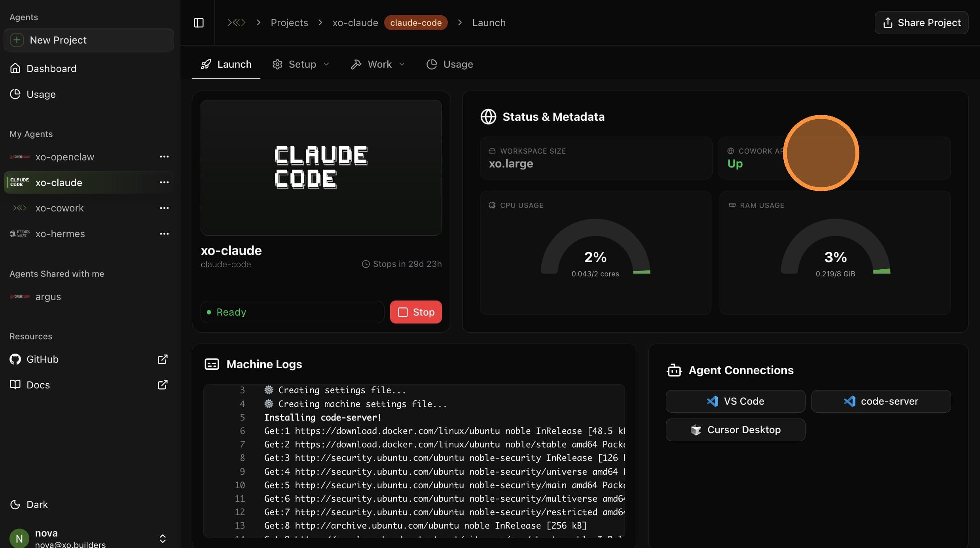
Task: Go to Dashboard in sidebar
Action: coord(89,68)
